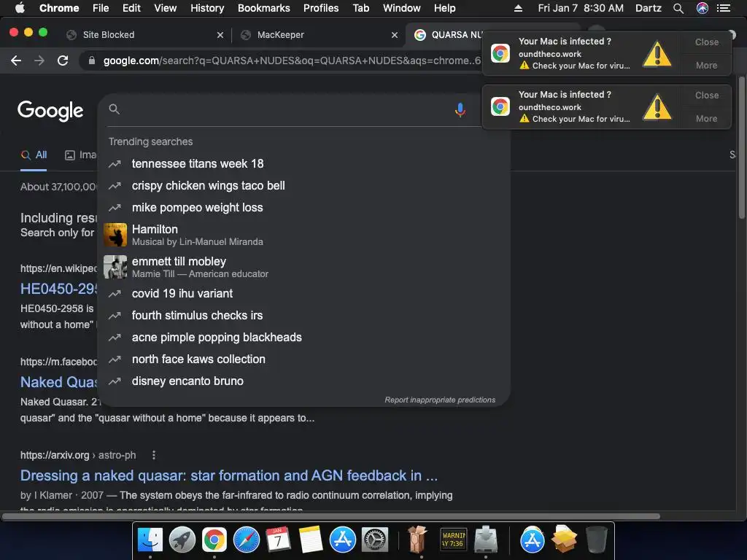747x560 pixels.
Task: Open the History menu
Action: [x=207, y=8]
